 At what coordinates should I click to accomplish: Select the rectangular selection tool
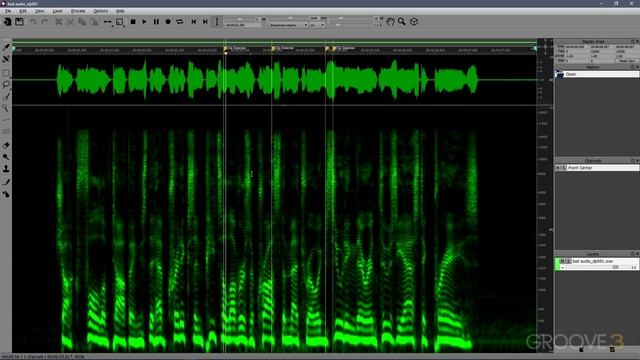pyautogui.click(x=6, y=73)
